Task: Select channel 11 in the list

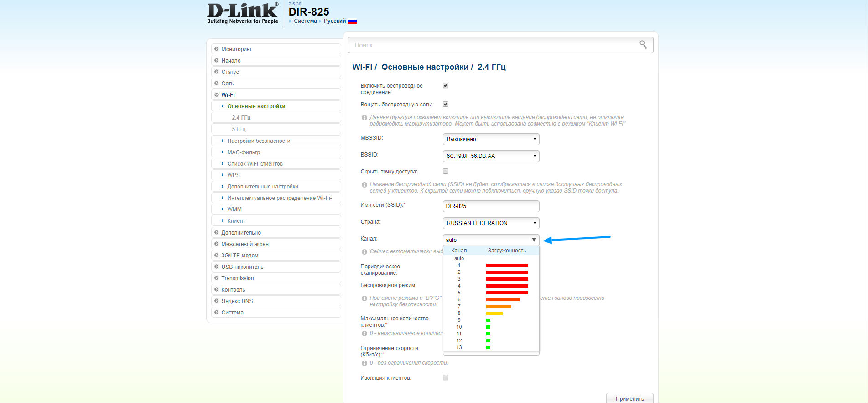Action: (491, 334)
